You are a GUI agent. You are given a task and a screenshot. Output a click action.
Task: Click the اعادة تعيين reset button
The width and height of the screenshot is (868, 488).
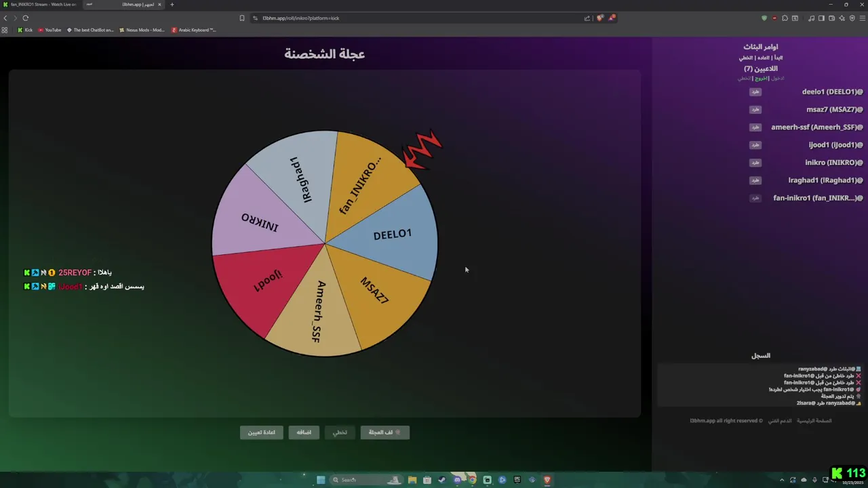coord(261,432)
